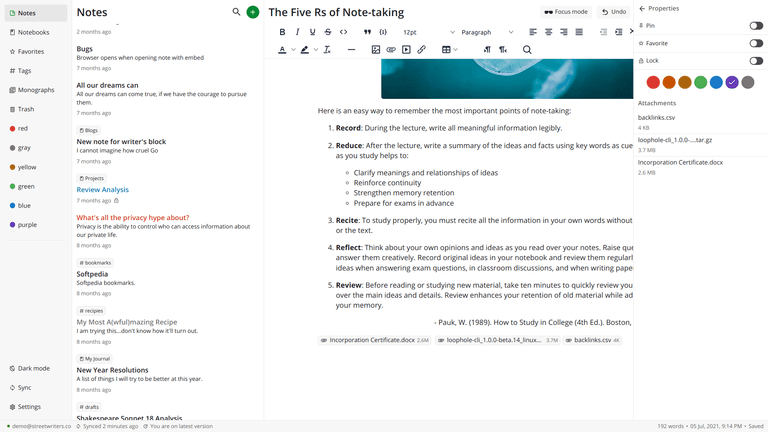Create a new note with the green plus
Image resolution: width=768 pixels, height=432 pixels.
point(253,12)
